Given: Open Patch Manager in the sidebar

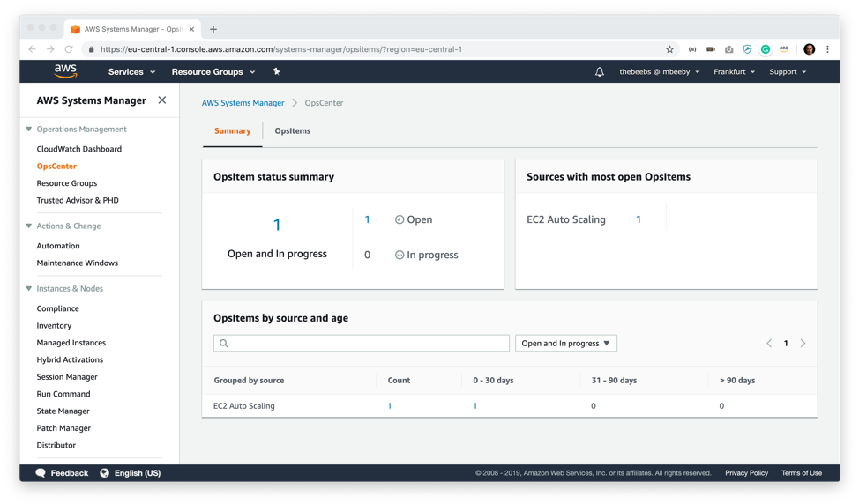Looking at the screenshot, I should point(63,428).
